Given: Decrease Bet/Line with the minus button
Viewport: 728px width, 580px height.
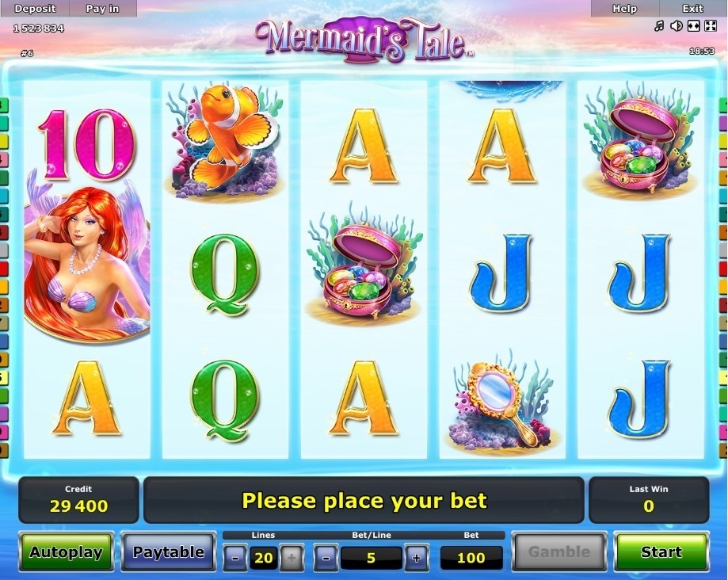Looking at the screenshot, I should click(x=326, y=557).
